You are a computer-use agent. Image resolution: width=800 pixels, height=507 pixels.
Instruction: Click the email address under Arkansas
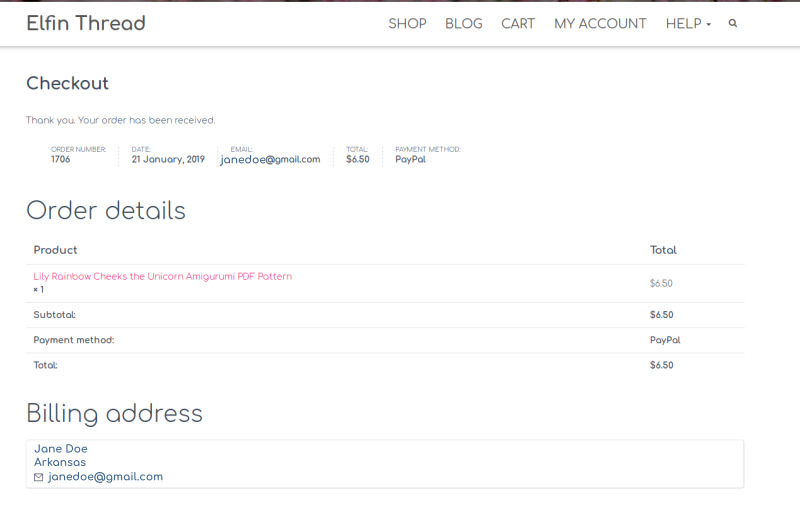[105, 477]
